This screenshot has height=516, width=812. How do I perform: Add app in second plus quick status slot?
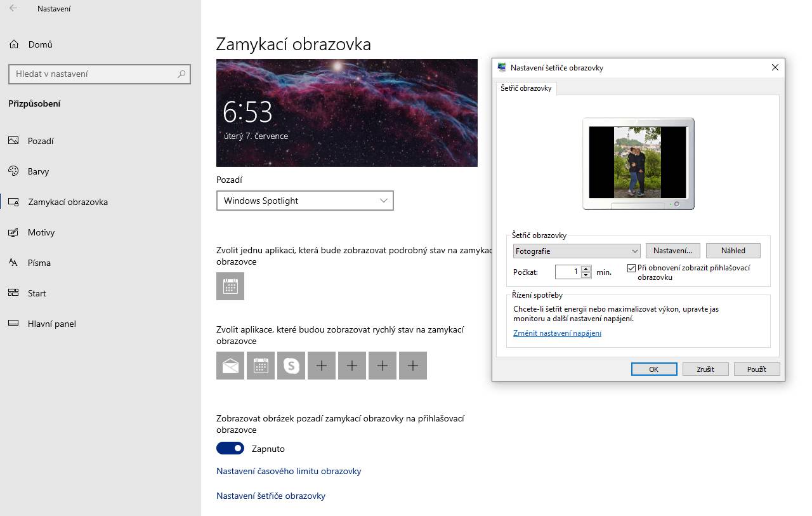(352, 366)
